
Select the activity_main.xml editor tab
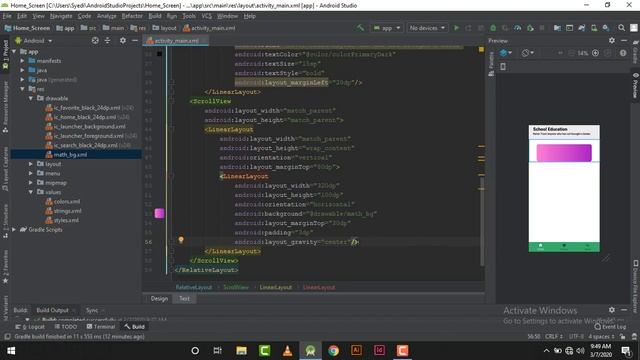click(x=176, y=40)
